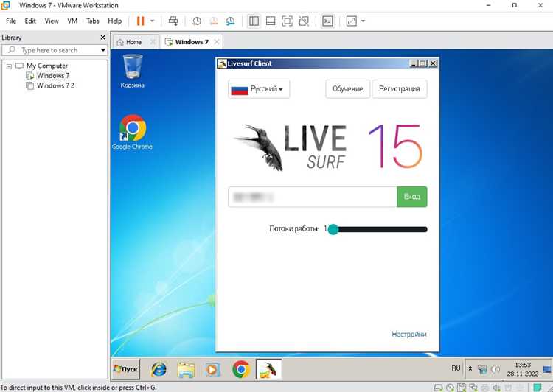Enter full screen mode icon in toolbar
The height and width of the screenshot is (392, 553).
pos(287,21)
